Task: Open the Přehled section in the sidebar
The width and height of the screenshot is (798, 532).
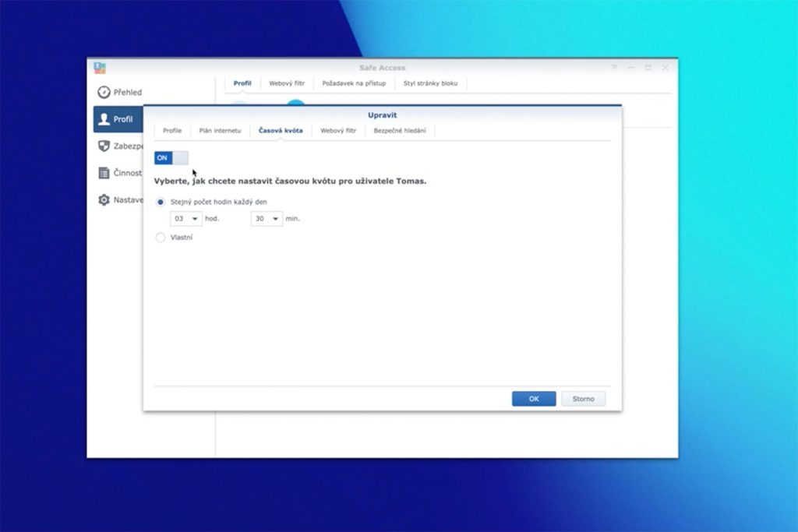Action: tap(120, 92)
